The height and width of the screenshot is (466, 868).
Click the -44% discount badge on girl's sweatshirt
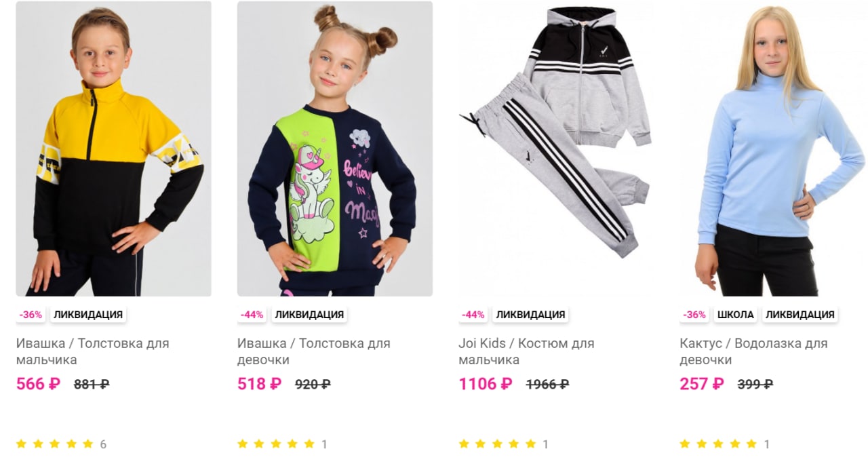[x=252, y=315]
